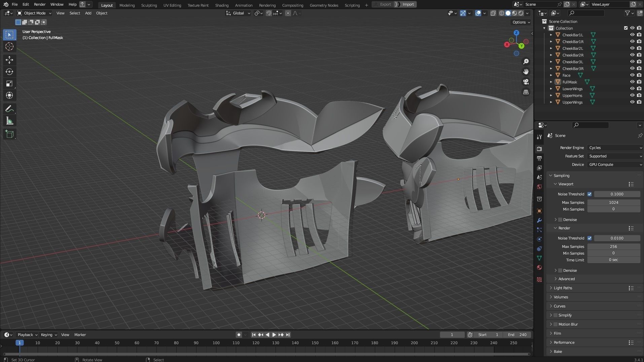This screenshot has width=644, height=362.
Task: Enable Motion Blur checkbox
Action: point(556,324)
